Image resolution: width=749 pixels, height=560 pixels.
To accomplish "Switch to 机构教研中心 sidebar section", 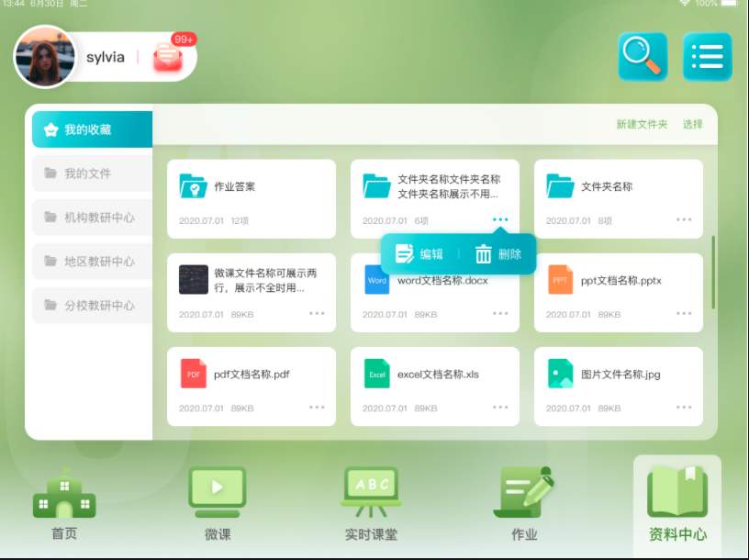I will 91,217.
